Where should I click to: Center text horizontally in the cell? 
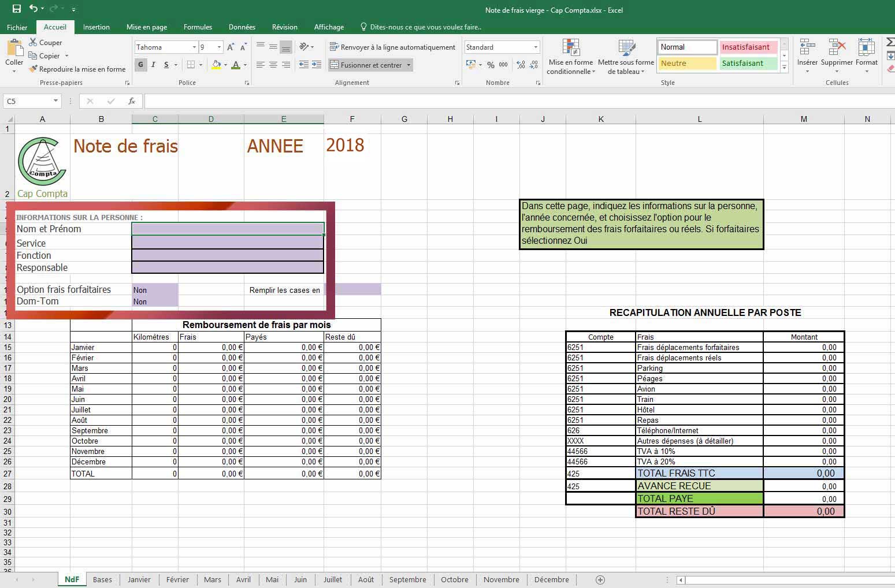pos(273,65)
